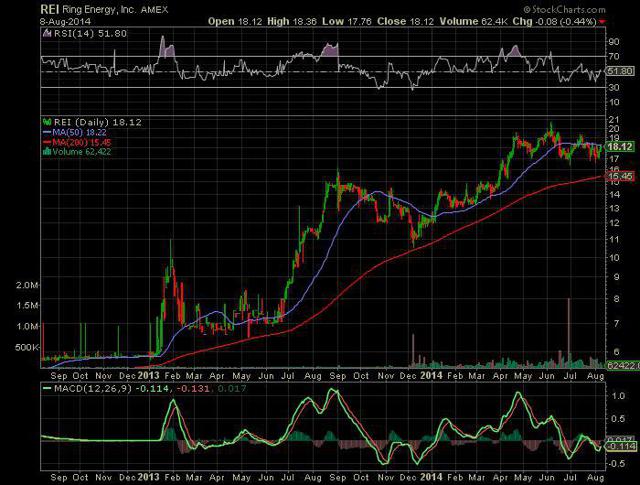Click the Open 18.12 header value
This screenshot has width=640, height=485.
235,21
